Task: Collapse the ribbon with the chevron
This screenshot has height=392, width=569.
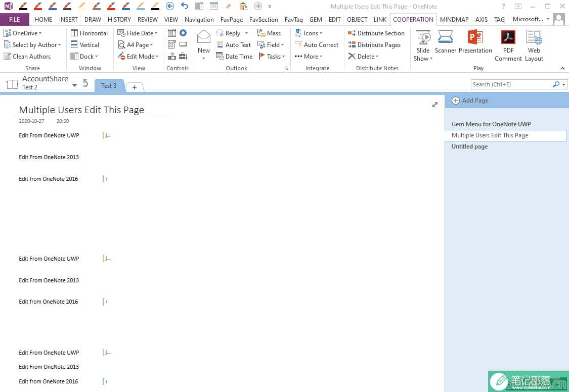Action: pos(562,68)
